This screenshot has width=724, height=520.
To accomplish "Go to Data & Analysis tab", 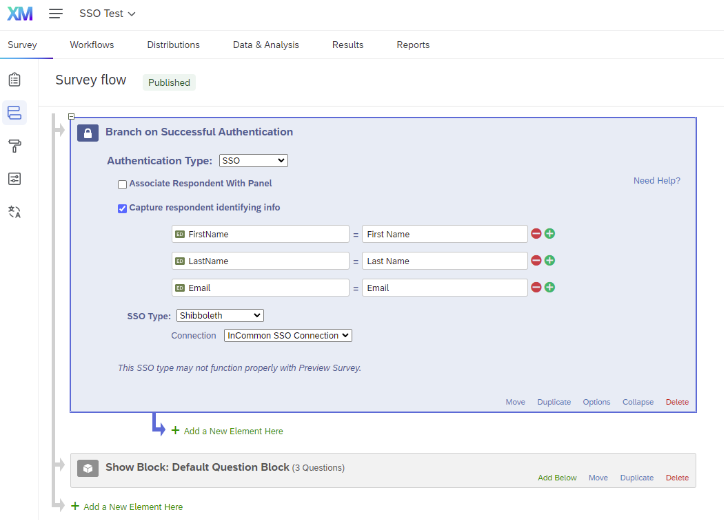I will 266,45.
